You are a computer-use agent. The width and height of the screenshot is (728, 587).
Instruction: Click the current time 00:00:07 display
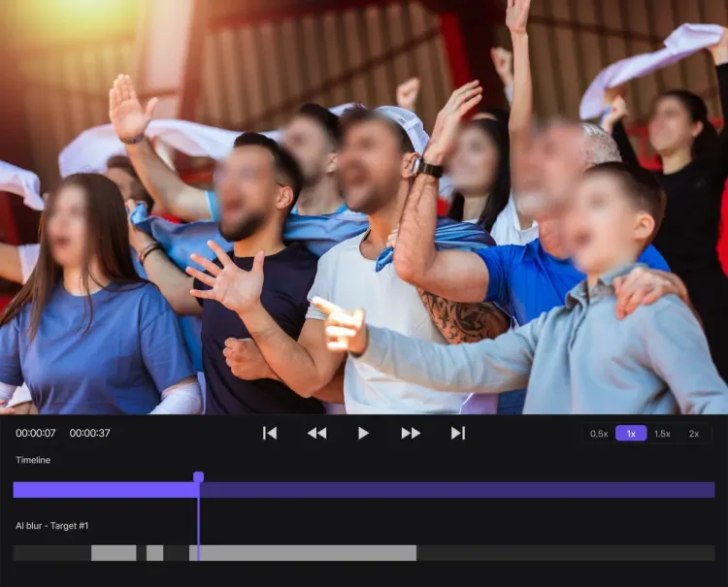pos(36,433)
